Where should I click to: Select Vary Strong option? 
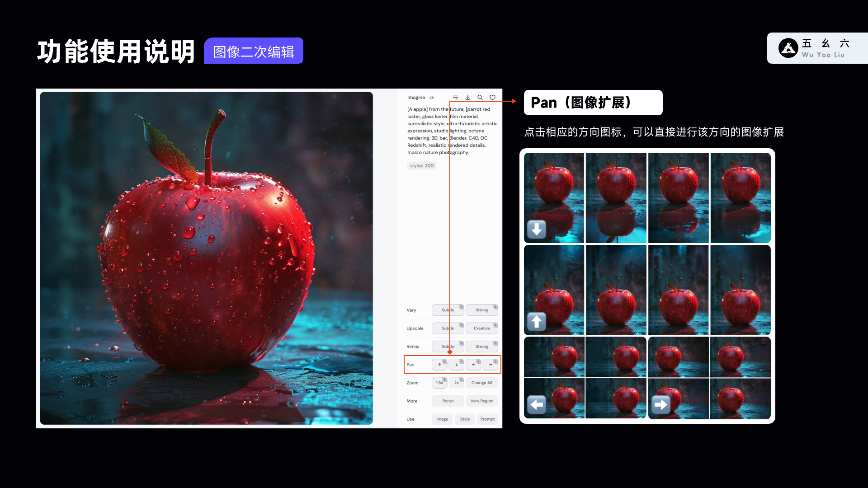[481, 310]
